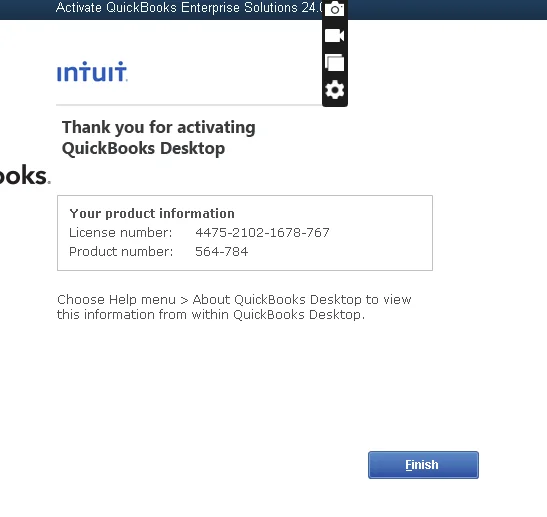The height and width of the screenshot is (517, 547).
Task: Click the 'Your product information' heading
Action: [x=152, y=213]
